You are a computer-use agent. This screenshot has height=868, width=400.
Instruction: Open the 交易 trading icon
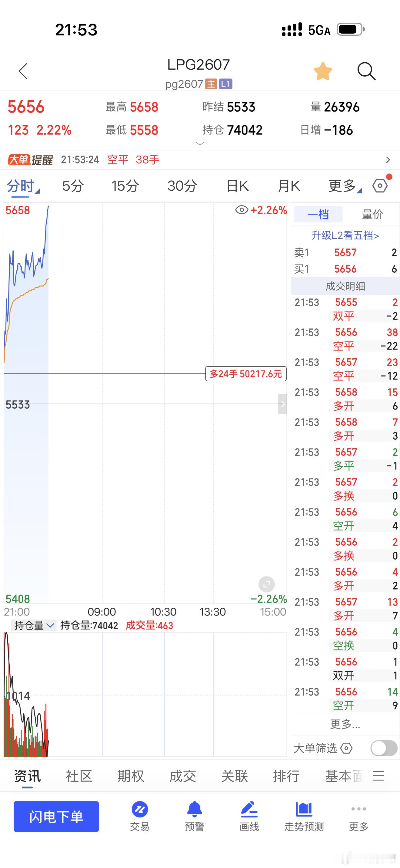point(140,817)
